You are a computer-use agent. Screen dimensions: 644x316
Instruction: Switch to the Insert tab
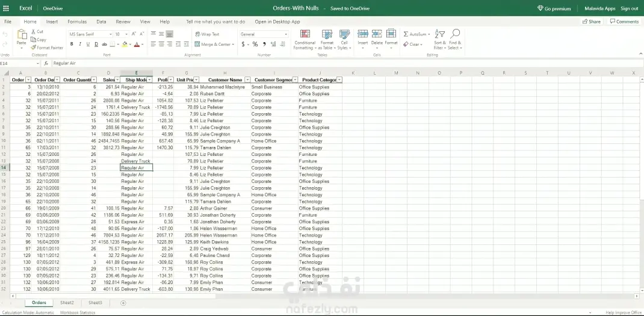click(52, 22)
